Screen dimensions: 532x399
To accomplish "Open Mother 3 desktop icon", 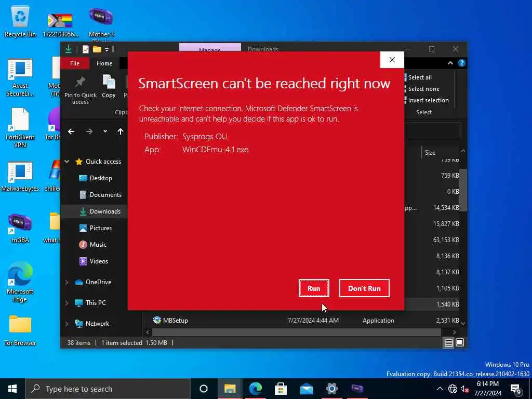I will point(101,22).
